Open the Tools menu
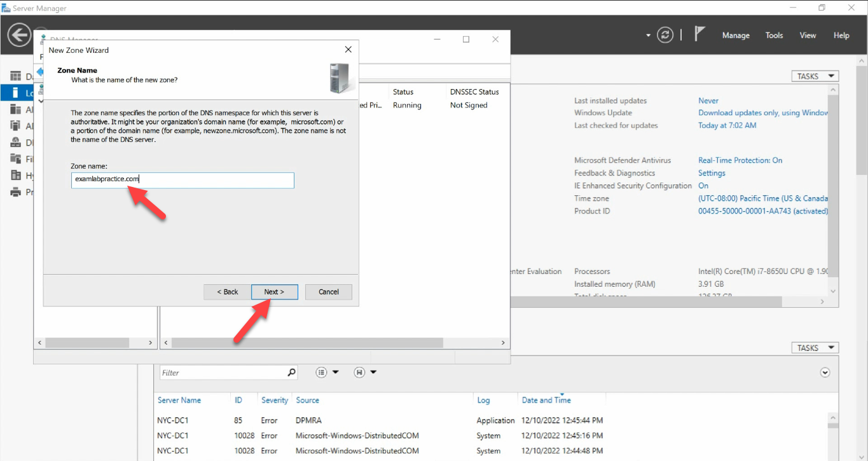The width and height of the screenshot is (868, 461). 774,36
